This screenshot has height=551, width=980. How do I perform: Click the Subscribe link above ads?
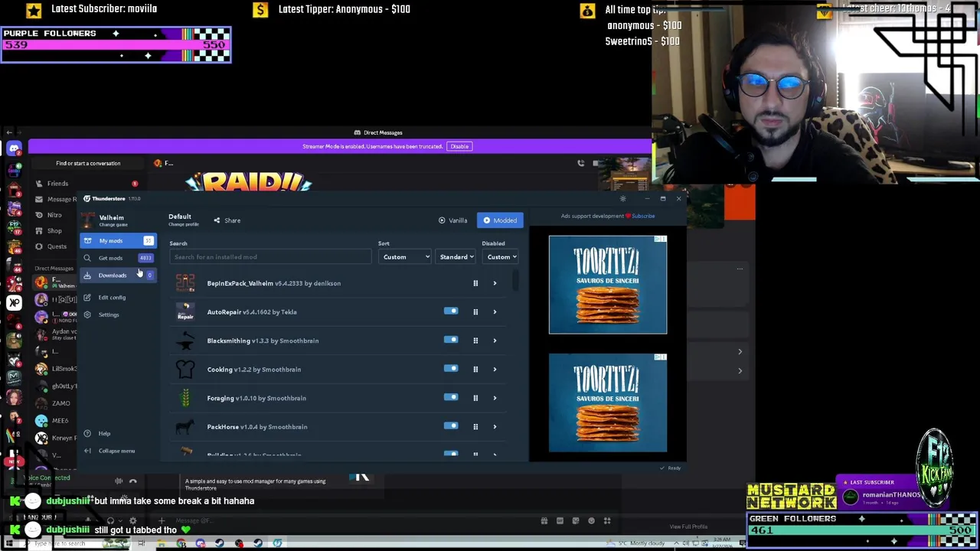(643, 216)
